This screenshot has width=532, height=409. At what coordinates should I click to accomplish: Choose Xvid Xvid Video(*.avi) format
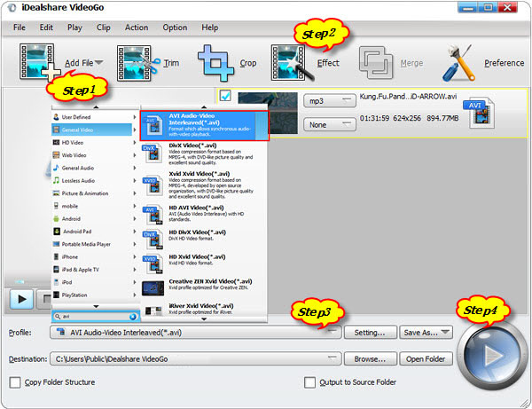(204, 185)
